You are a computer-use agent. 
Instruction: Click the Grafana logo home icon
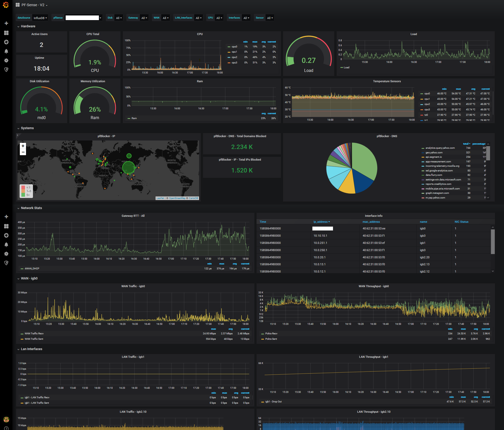tap(6, 5)
